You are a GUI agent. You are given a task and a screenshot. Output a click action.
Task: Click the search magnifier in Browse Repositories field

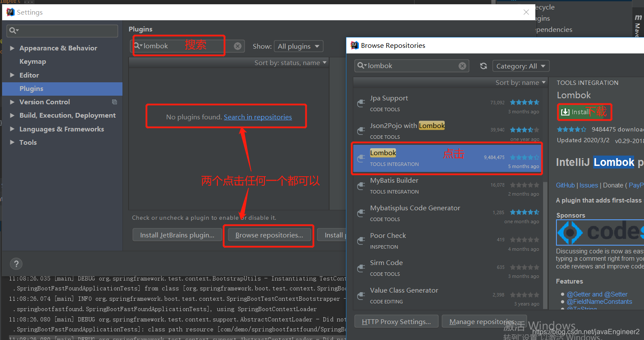[x=361, y=66]
